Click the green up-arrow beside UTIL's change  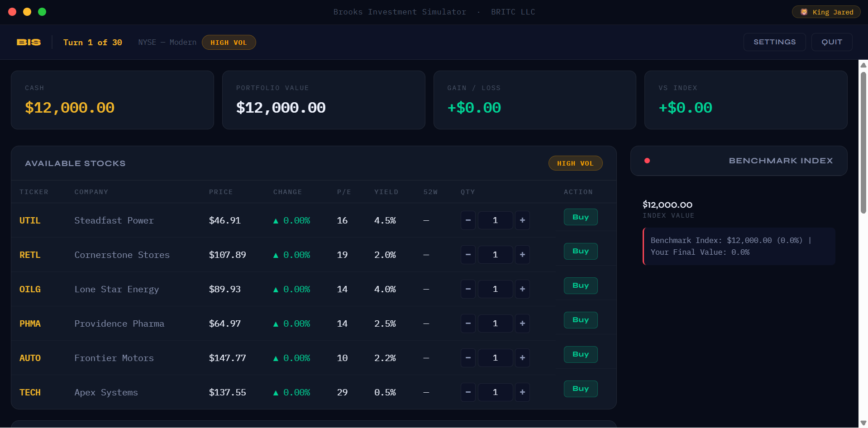pos(275,220)
